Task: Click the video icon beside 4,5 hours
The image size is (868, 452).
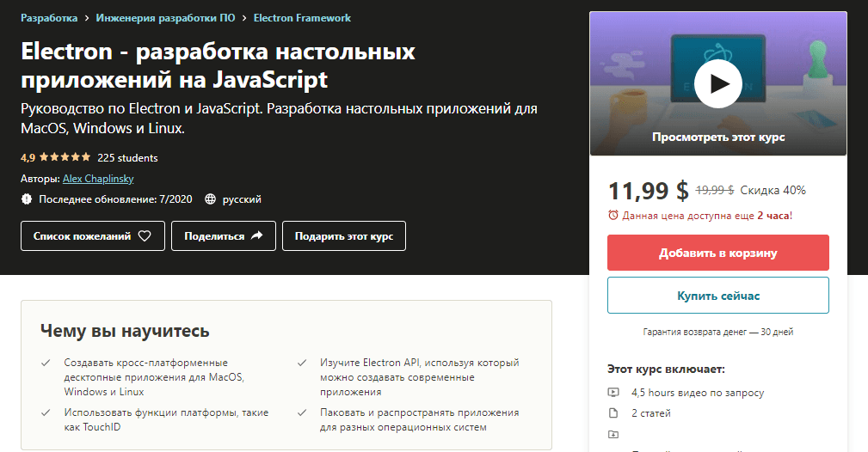Action: [613, 392]
